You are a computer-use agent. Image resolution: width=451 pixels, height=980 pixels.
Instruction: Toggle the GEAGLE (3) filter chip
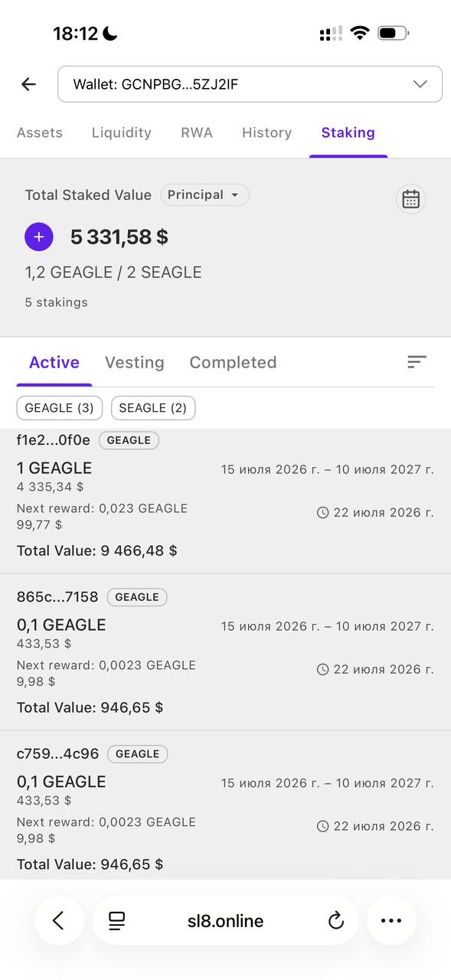click(59, 408)
